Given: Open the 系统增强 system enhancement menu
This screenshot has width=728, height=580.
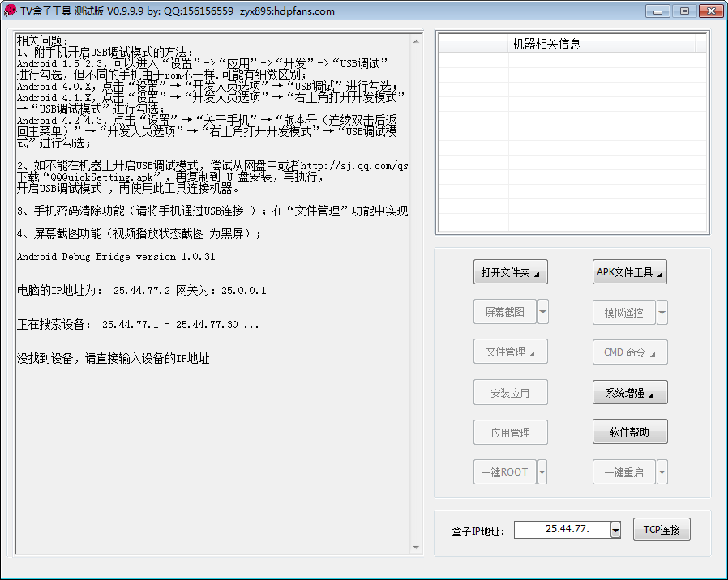Looking at the screenshot, I should click(630, 392).
